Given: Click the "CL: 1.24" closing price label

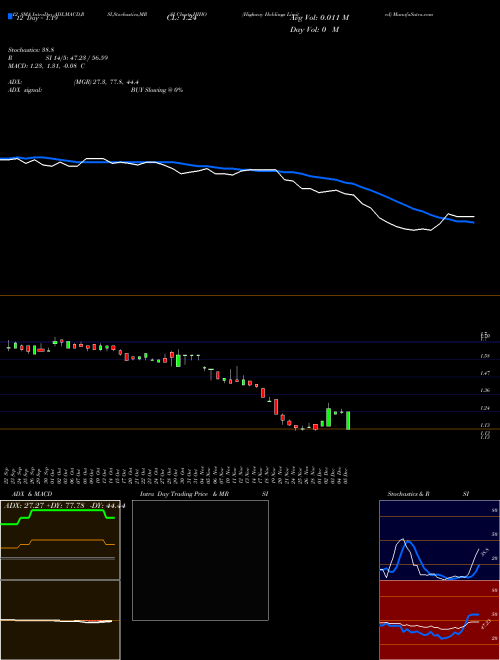Looking at the screenshot, I should tap(181, 18).
